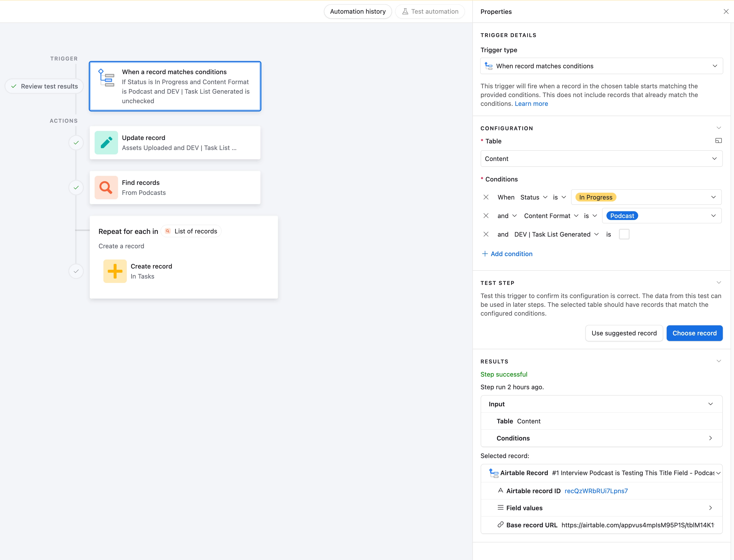Remove the Status condition with X icon

click(486, 197)
